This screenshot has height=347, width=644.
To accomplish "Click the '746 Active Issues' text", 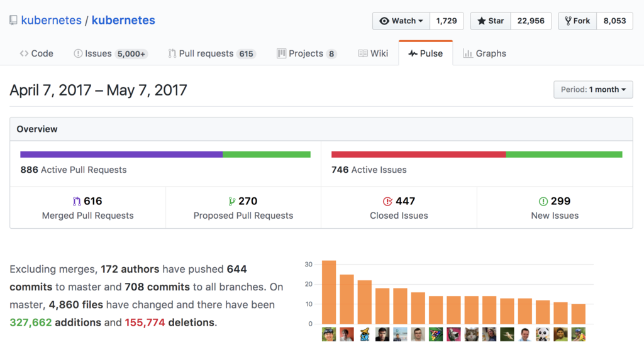I will click(369, 170).
